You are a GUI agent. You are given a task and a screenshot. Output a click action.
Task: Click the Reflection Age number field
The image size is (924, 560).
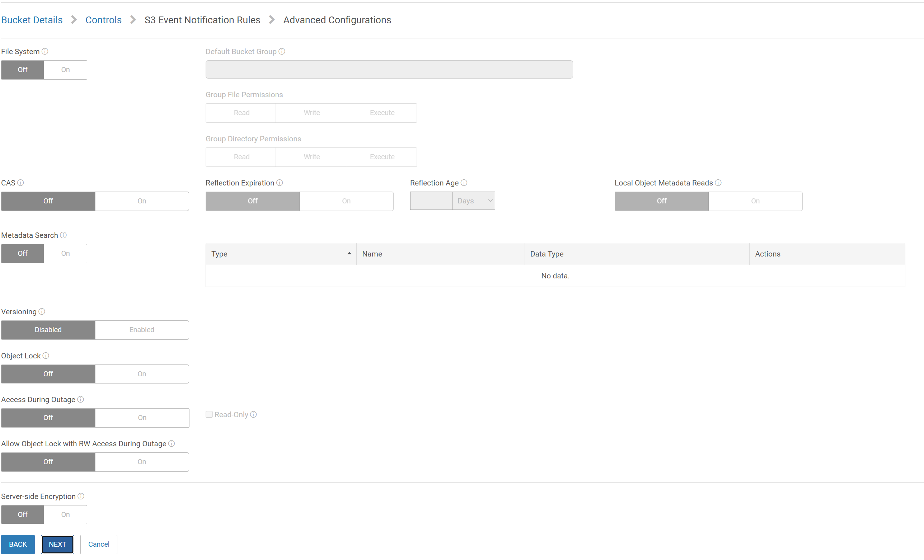tap(431, 201)
